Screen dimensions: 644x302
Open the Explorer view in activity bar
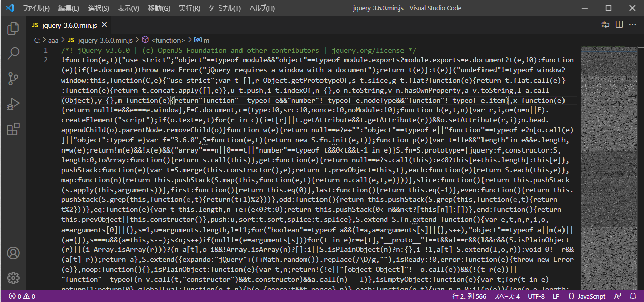13,28
